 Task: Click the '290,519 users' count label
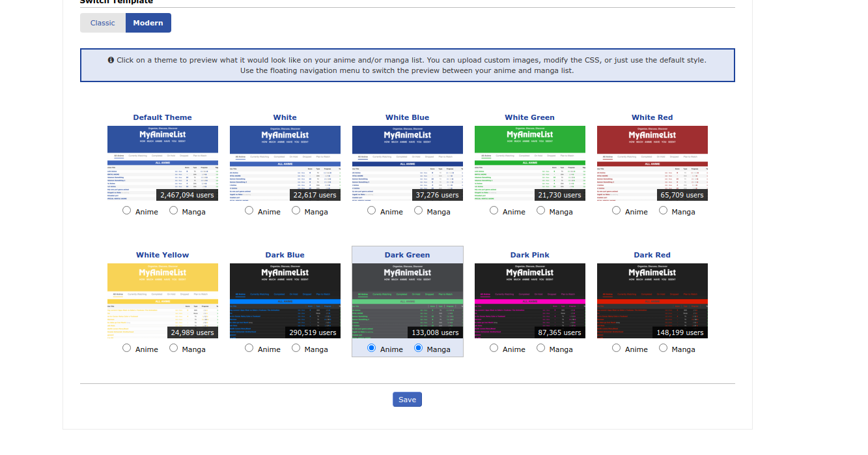pyautogui.click(x=313, y=332)
